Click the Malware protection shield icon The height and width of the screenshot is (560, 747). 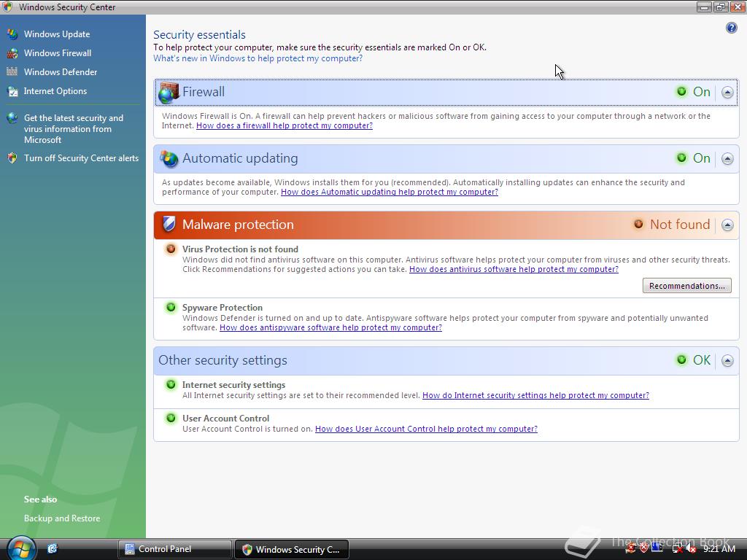pos(169,225)
